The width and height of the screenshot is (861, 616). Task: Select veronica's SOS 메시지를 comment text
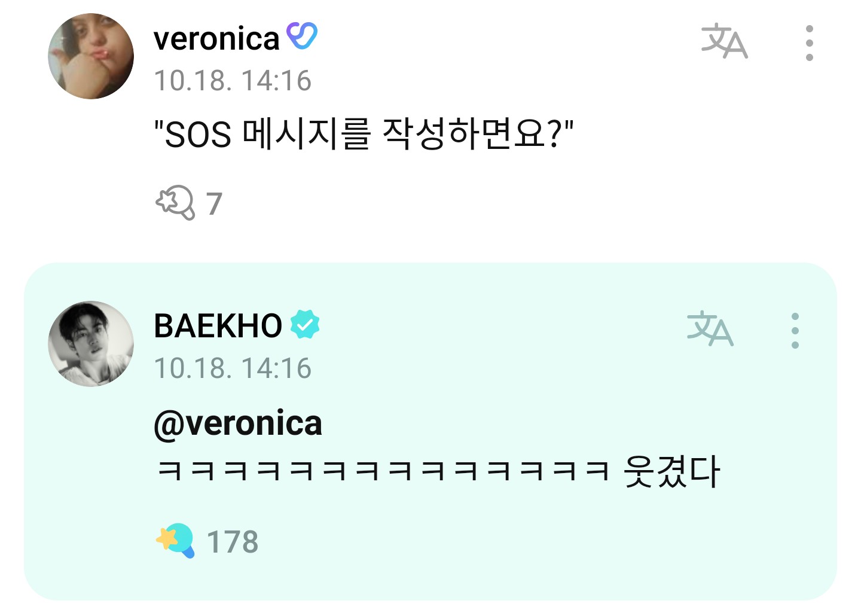pos(364,134)
